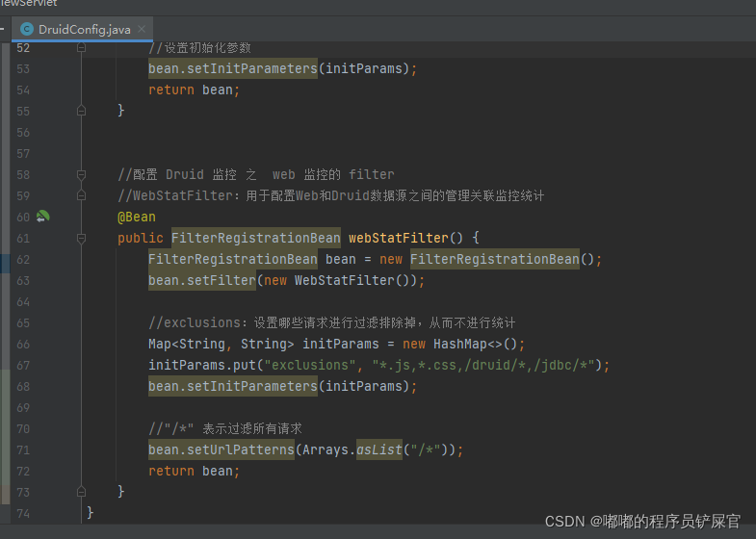
Task: Click line number 62 in the gutter
Action: [x=23, y=260]
